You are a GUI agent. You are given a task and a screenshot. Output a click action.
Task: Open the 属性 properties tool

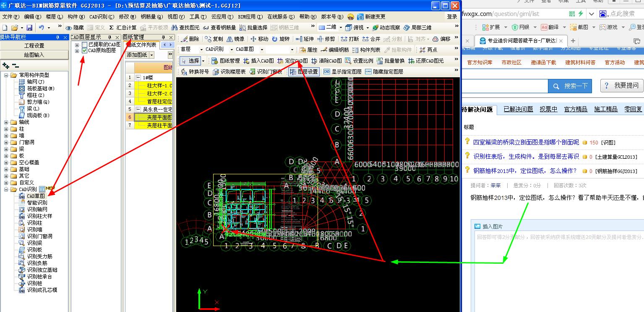pyautogui.click(x=309, y=50)
